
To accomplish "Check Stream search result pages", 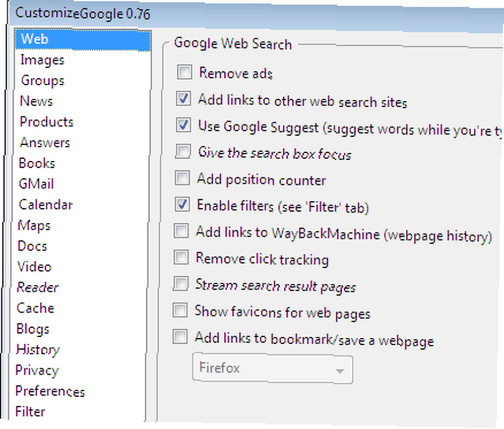I will pyautogui.click(x=180, y=284).
